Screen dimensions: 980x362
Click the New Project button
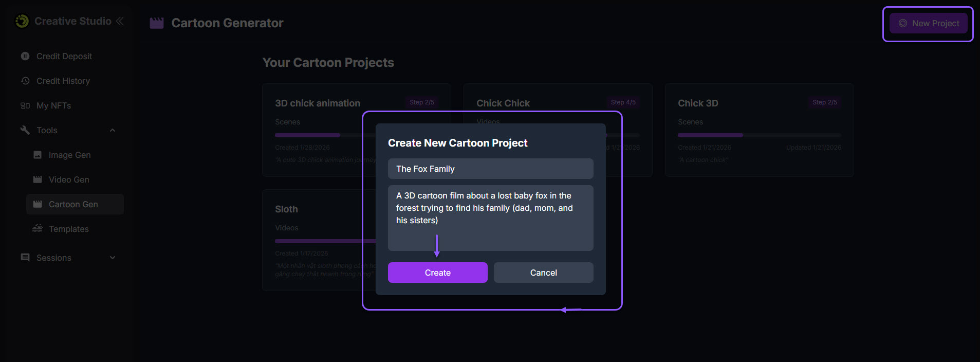(x=928, y=24)
